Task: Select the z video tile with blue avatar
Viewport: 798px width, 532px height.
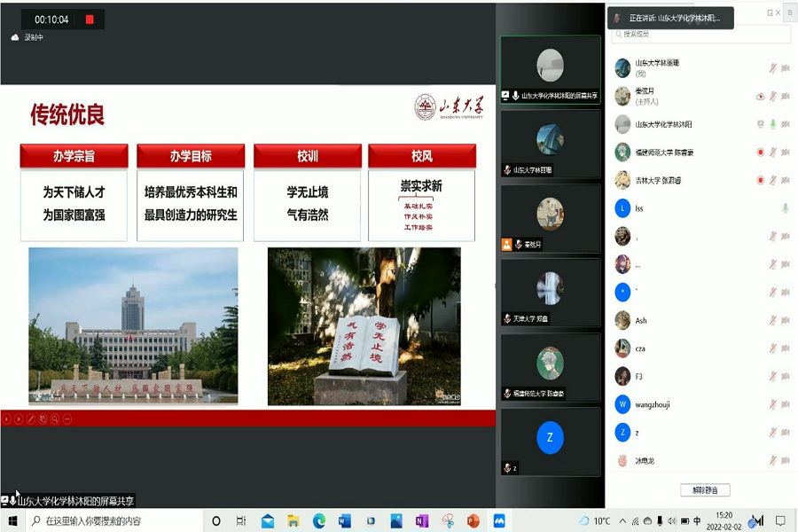Action: pyautogui.click(x=550, y=442)
